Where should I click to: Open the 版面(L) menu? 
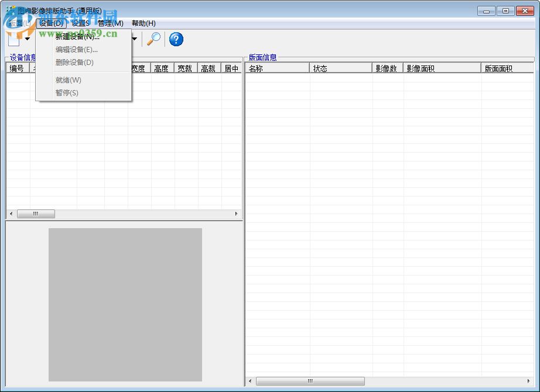point(19,23)
